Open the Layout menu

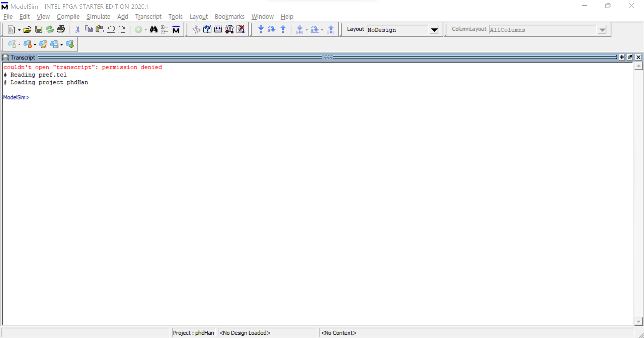click(199, 16)
